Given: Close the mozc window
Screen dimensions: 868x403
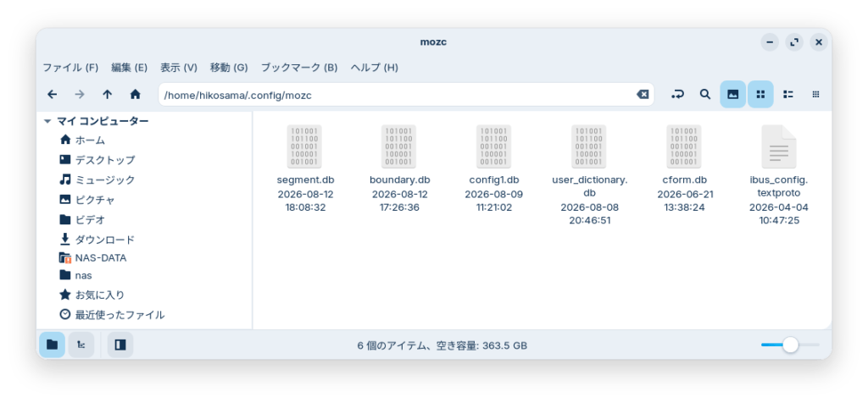Looking at the screenshot, I should [819, 42].
